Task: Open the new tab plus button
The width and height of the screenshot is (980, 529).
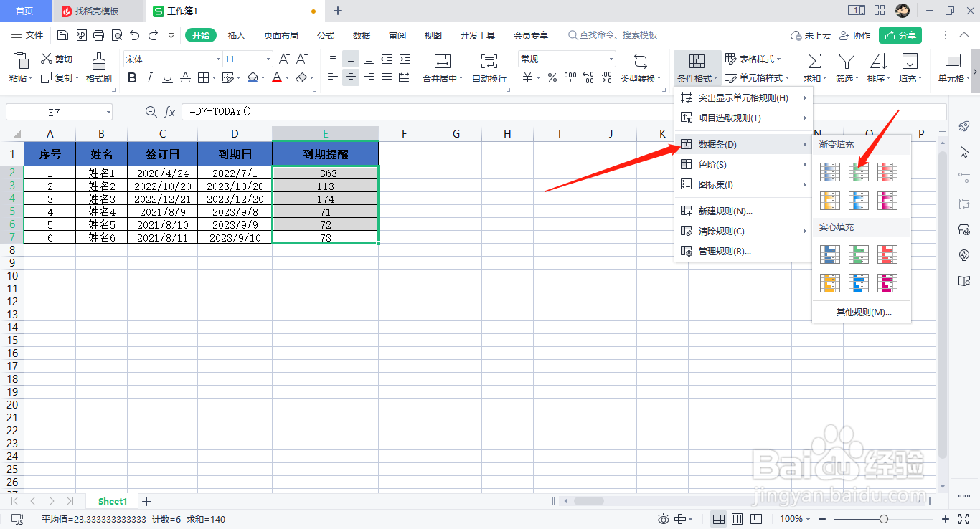Action: pos(338,11)
